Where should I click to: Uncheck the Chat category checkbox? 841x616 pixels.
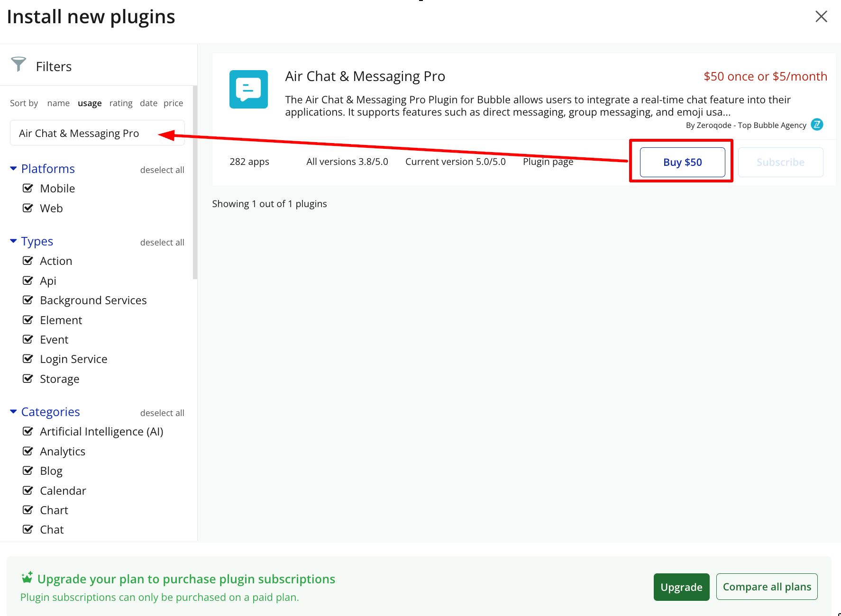(28, 529)
